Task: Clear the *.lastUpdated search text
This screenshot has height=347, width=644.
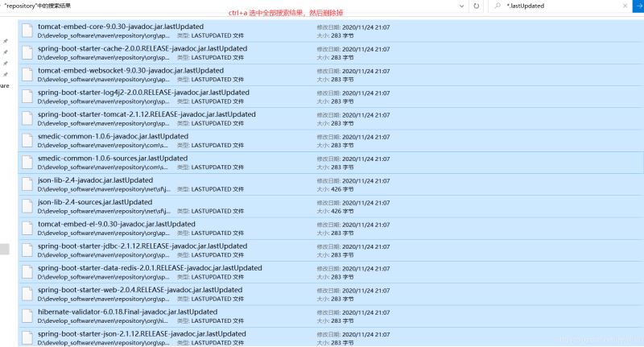Action: tap(625, 6)
